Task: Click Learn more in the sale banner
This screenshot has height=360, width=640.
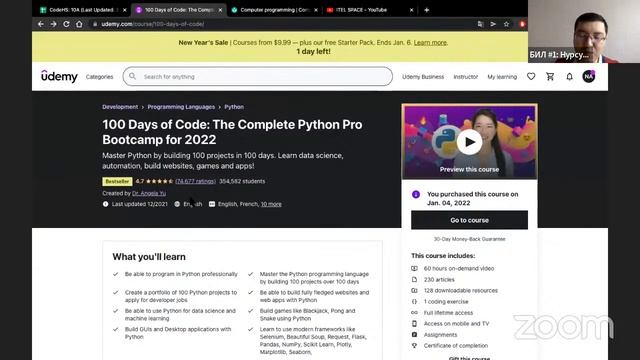Action: click(430, 42)
